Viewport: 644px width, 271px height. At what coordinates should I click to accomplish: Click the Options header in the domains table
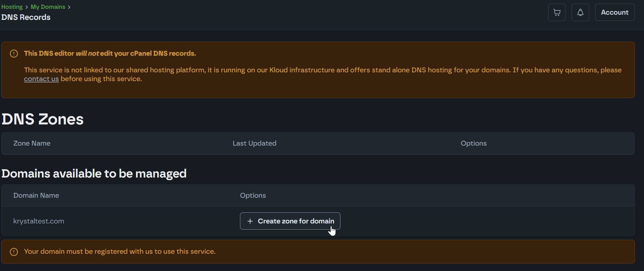(x=253, y=195)
